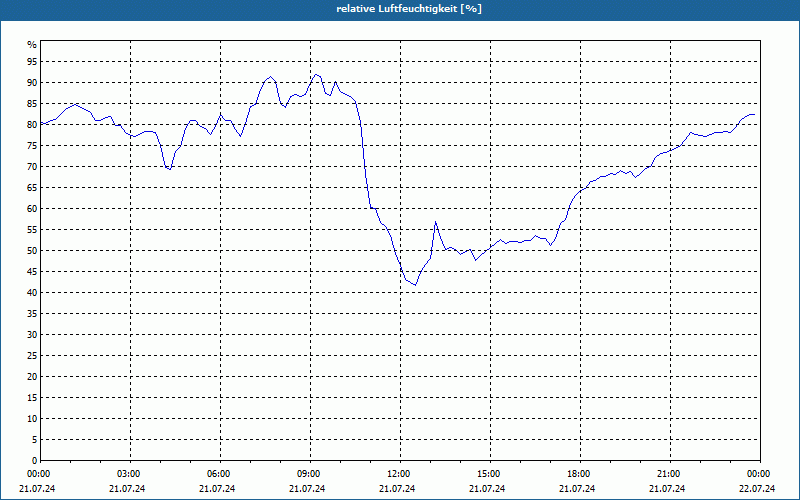The image size is (800, 500).
Task: Click the 21.07.24 date under 06:00
Action: click(217, 489)
